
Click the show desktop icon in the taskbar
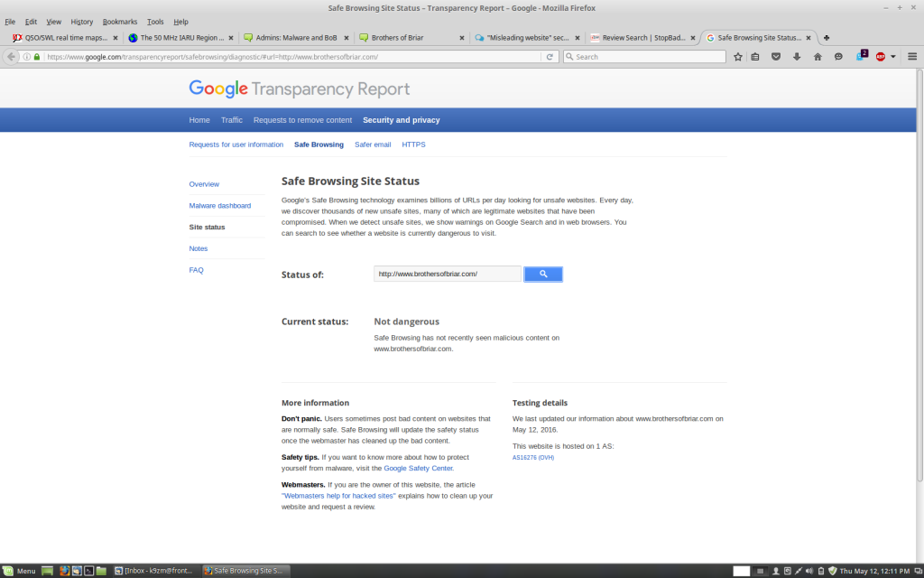[47, 571]
